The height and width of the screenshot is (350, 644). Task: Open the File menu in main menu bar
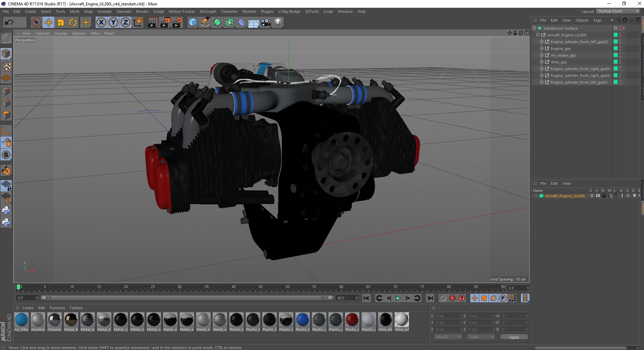6,11
